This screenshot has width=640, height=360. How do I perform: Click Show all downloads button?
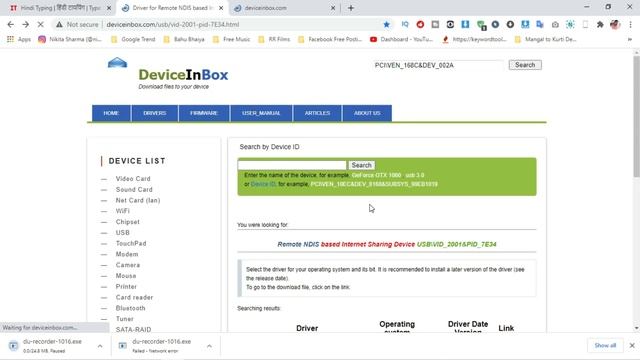tap(605, 345)
